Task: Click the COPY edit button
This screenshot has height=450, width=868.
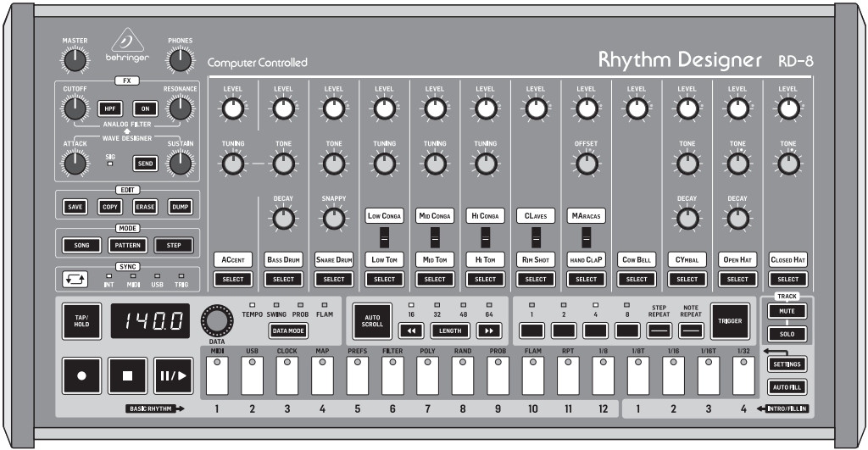Action: pyautogui.click(x=110, y=207)
